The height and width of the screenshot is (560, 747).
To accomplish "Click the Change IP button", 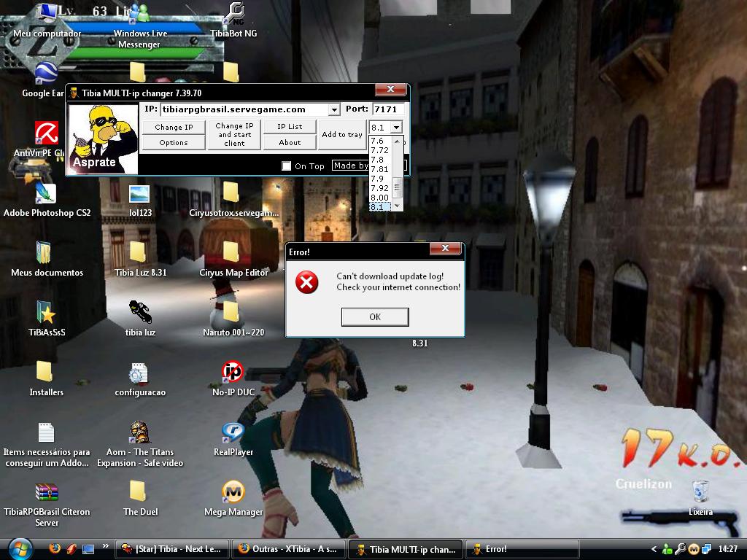I will pyautogui.click(x=174, y=127).
